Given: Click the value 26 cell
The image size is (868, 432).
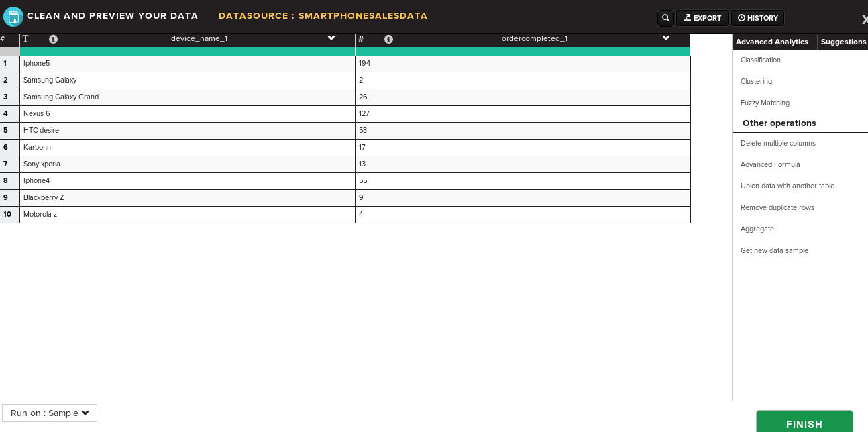Looking at the screenshot, I should pos(523,97).
